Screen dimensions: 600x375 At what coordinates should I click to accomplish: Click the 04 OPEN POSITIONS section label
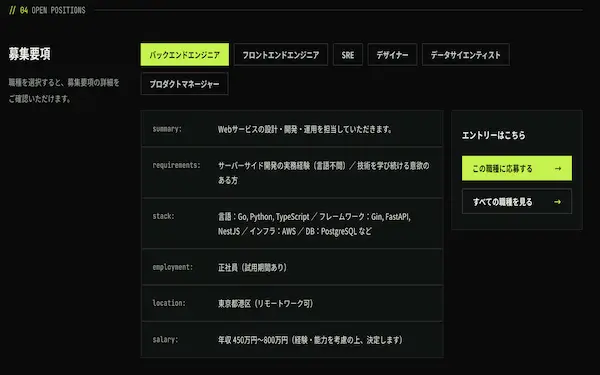47,10
